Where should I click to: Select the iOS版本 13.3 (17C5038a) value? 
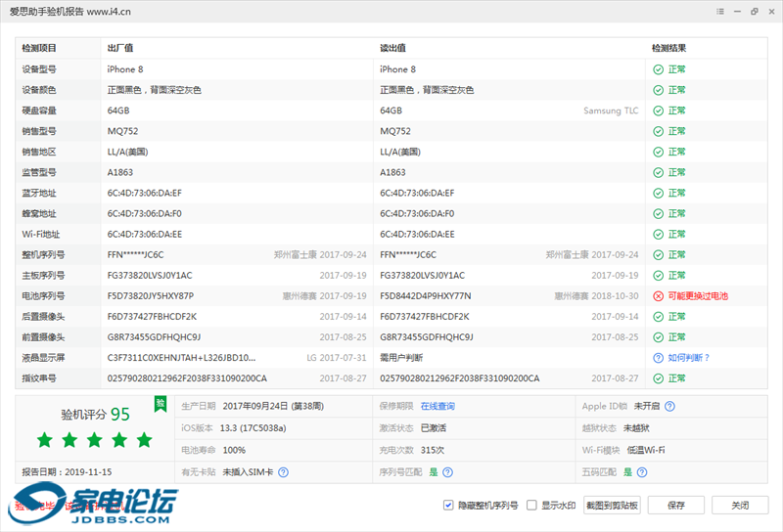(x=253, y=428)
